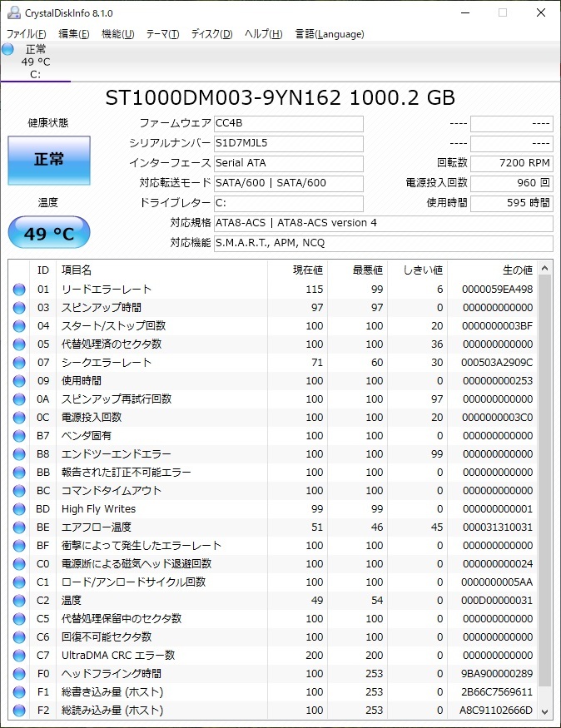Screen dimensions: 561x728
Task: Click the 電源投入回数 field showing 960 回
Action: click(512, 183)
